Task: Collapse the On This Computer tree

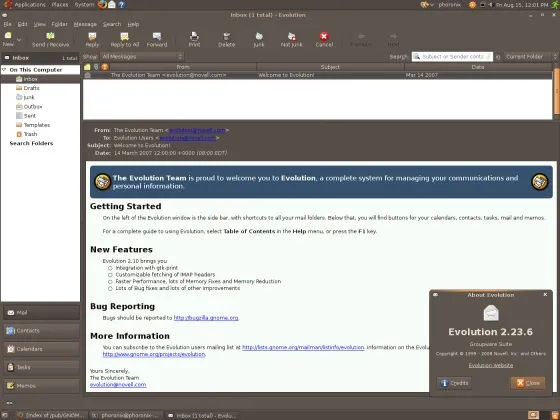Action: (4, 70)
